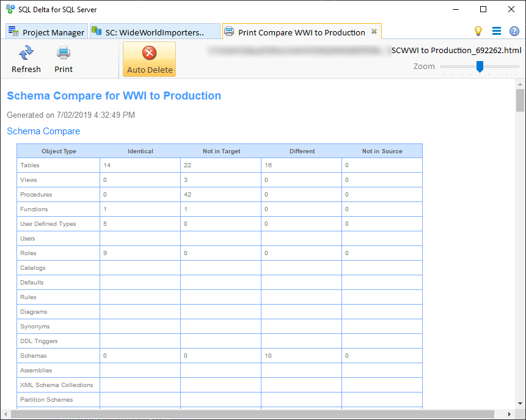Toggle the Auto Delete button

[149, 59]
